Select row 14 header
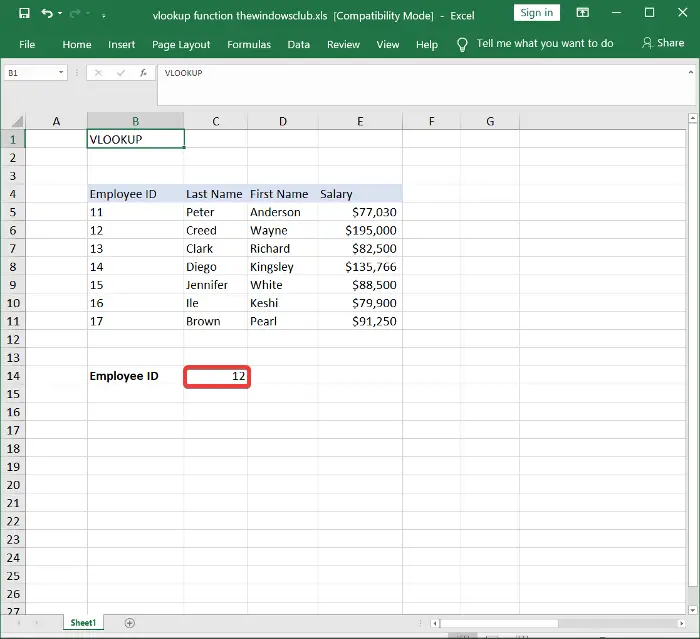Image resolution: width=700 pixels, height=639 pixels. tap(12, 376)
